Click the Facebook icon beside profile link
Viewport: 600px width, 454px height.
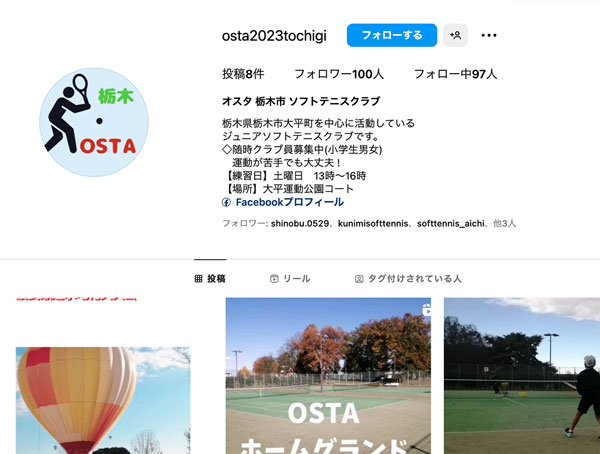coord(226,202)
